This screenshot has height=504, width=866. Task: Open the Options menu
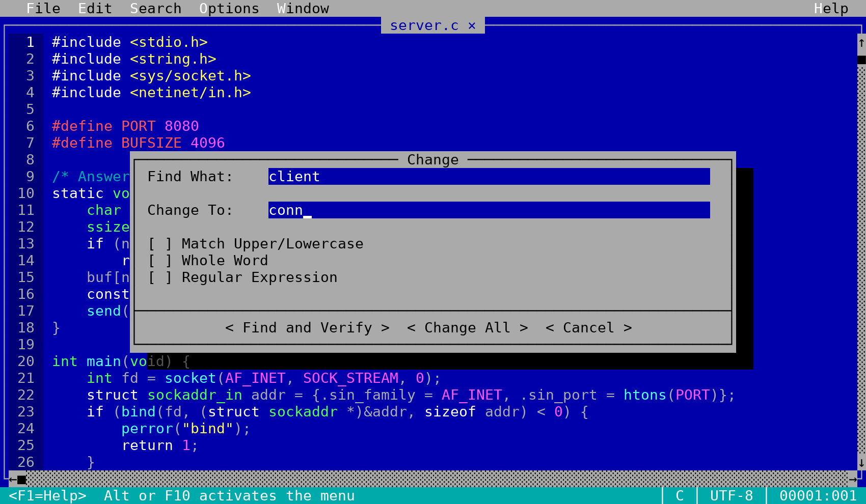(x=229, y=9)
